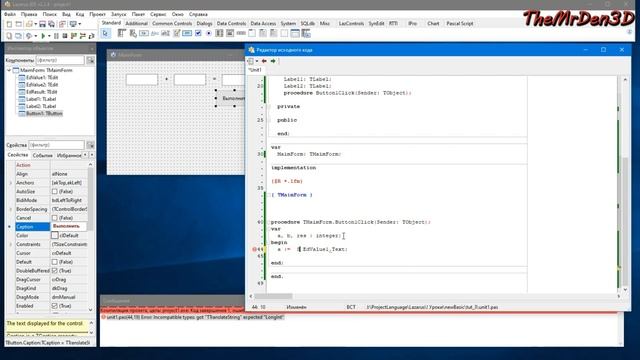Open the Справка menu
This screenshot has width=640, height=360.
198,14
